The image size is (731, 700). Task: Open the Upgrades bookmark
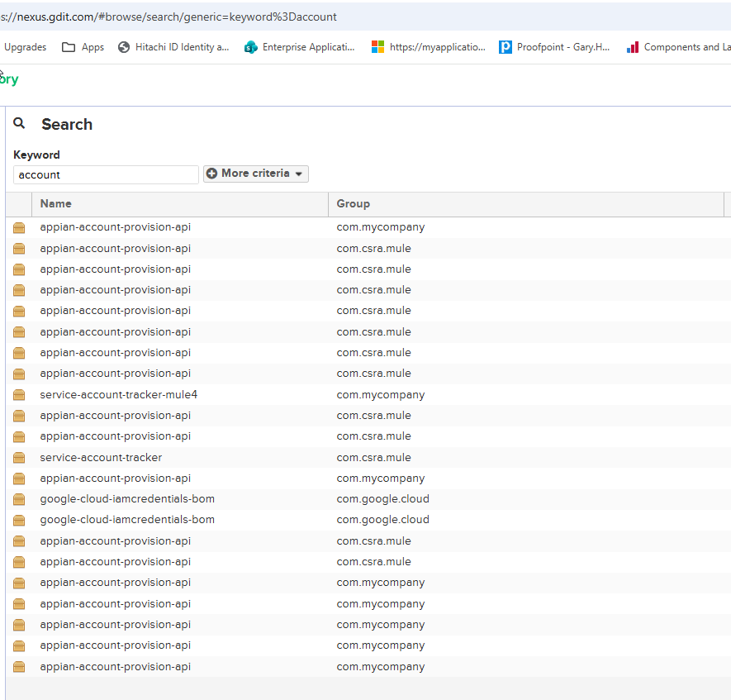(25, 47)
